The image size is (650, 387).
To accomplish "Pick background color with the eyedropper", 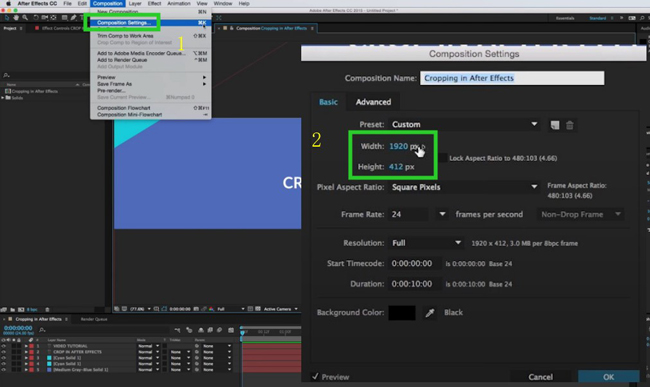I will coord(430,313).
